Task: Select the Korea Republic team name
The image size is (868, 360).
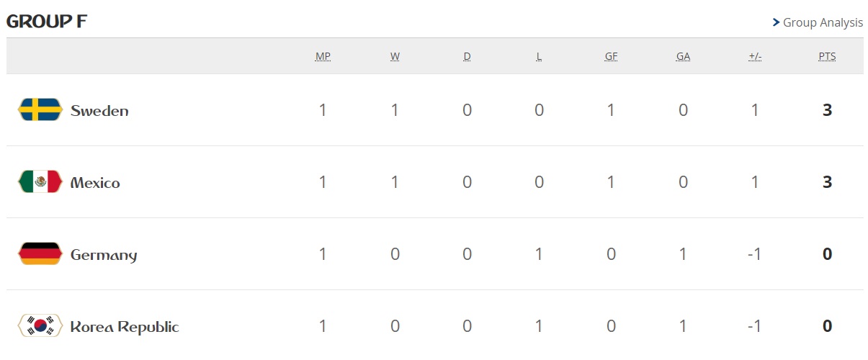Action: tap(125, 327)
